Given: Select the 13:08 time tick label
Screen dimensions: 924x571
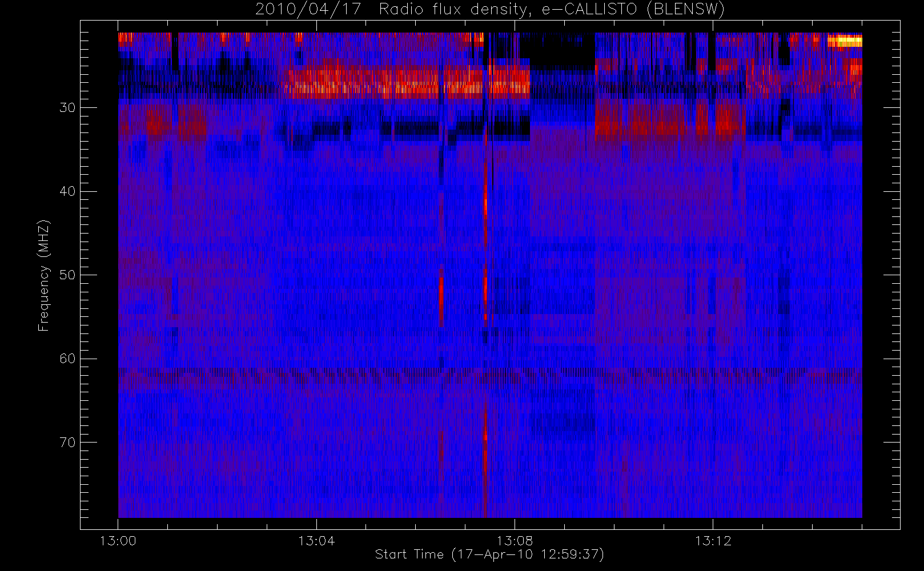Looking at the screenshot, I should 515,541.
